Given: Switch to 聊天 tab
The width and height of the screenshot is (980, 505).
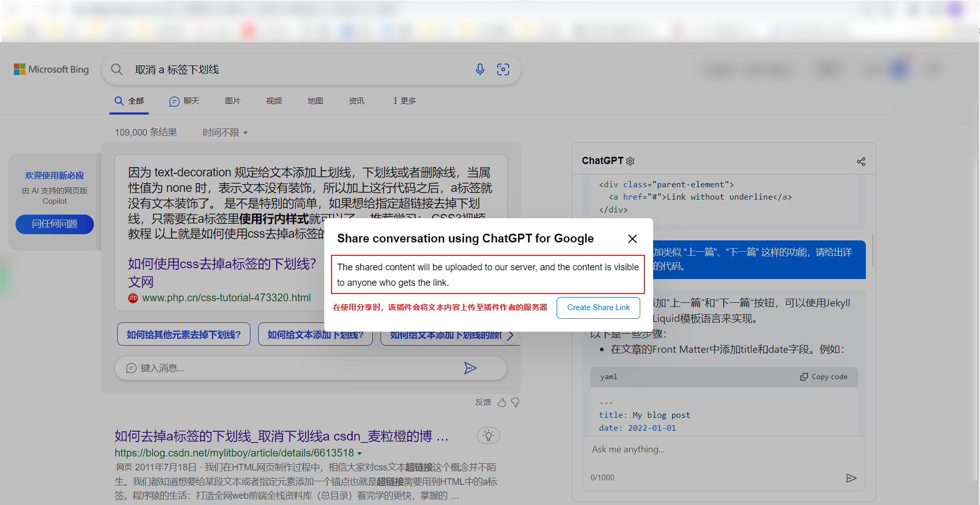Looking at the screenshot, I should (x=184, y=101).
